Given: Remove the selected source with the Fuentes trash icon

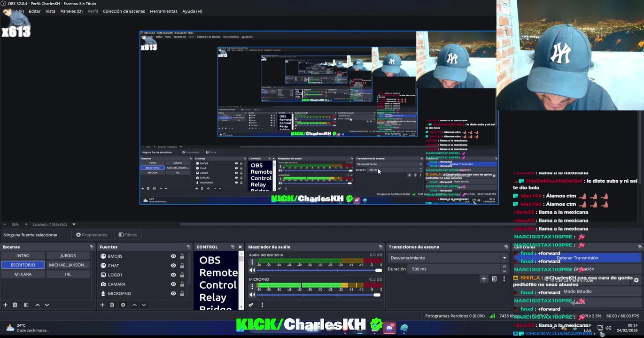Looking at the screenshot, I should (x=112, y=305).
